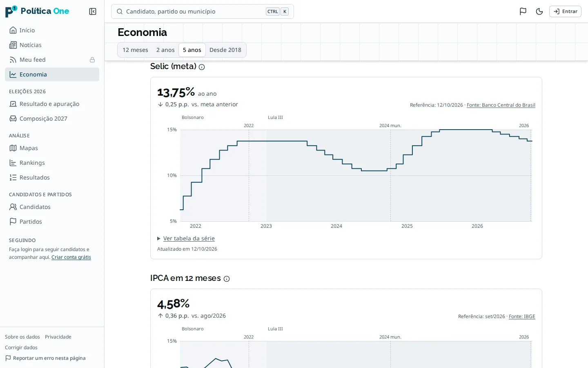This screenshot has height=368, width=588.
Task: Open Resultado e apuração
Action: pyautogui.click(x=52, y=104)
